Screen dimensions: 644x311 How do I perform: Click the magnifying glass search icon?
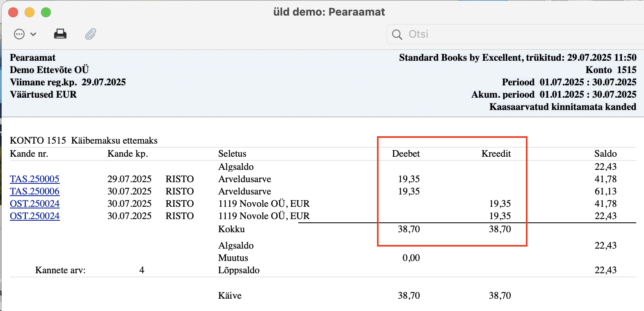[397, 34]
